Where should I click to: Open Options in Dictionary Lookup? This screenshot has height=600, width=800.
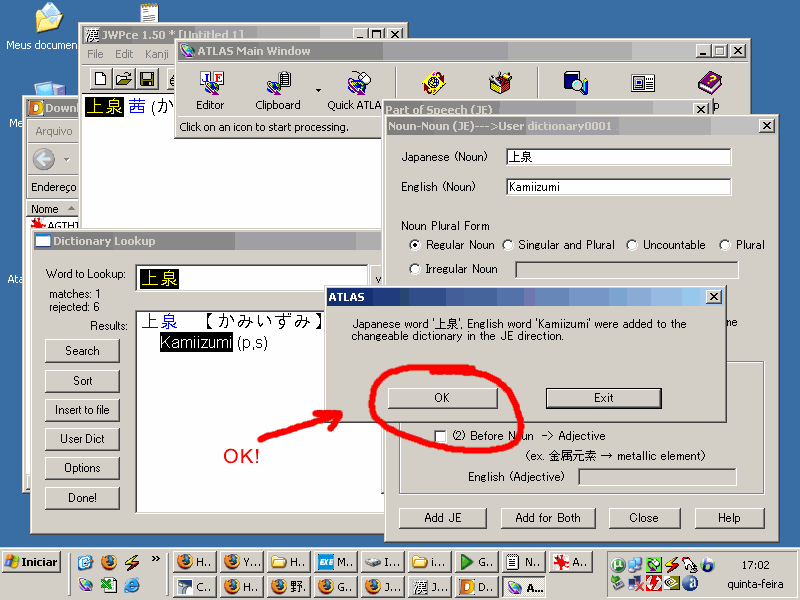(82, 468)
